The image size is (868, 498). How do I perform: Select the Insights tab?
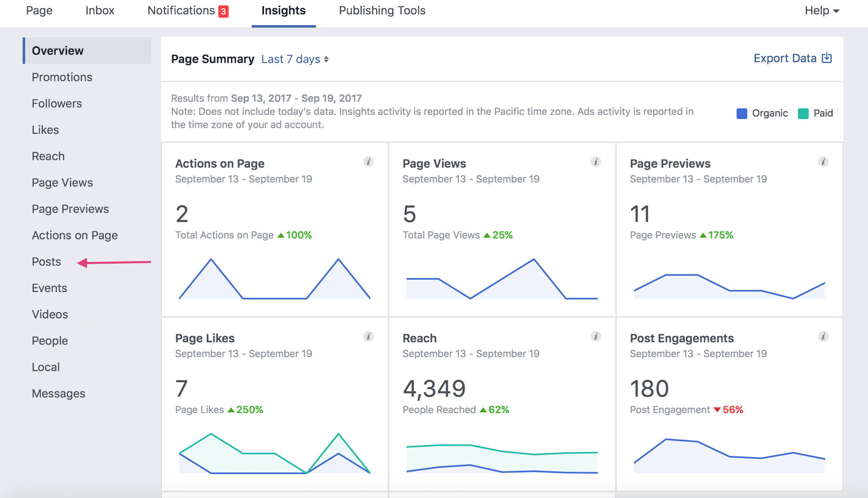[283, 11]
